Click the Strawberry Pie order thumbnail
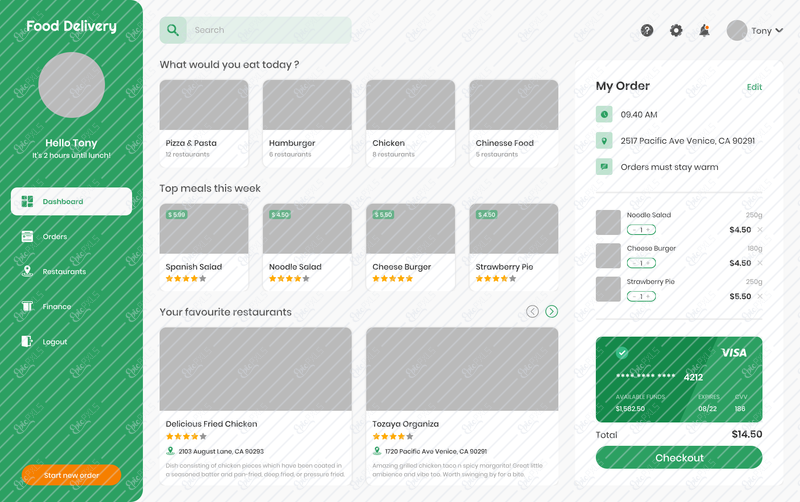The width and height of the screenshot is (800, 502). click(608, 289)
